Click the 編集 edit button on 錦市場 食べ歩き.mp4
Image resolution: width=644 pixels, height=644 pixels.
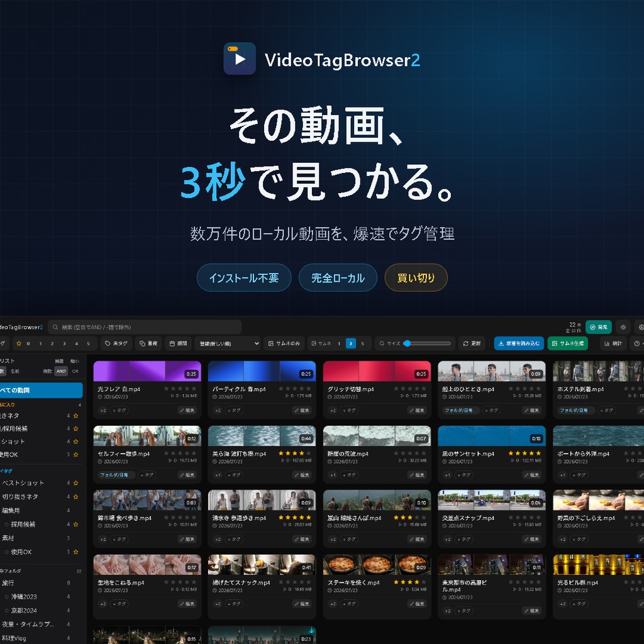click(x=187, y=539)
